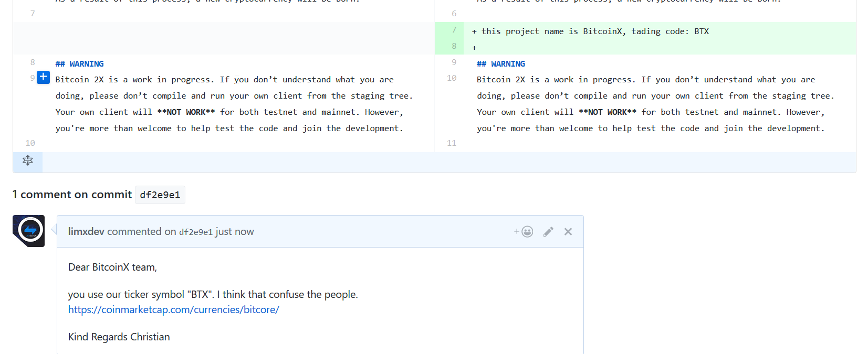Click the "Dear BitcoinX team," comment text

tap(112, 267)
